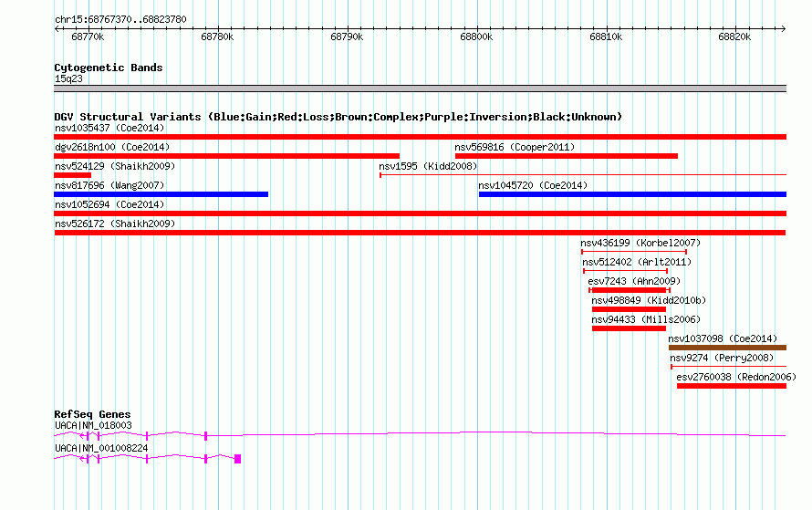812x510 pixels.
Task: Select the blue gain bar under nsv1045720
Action: pos(633,194)
